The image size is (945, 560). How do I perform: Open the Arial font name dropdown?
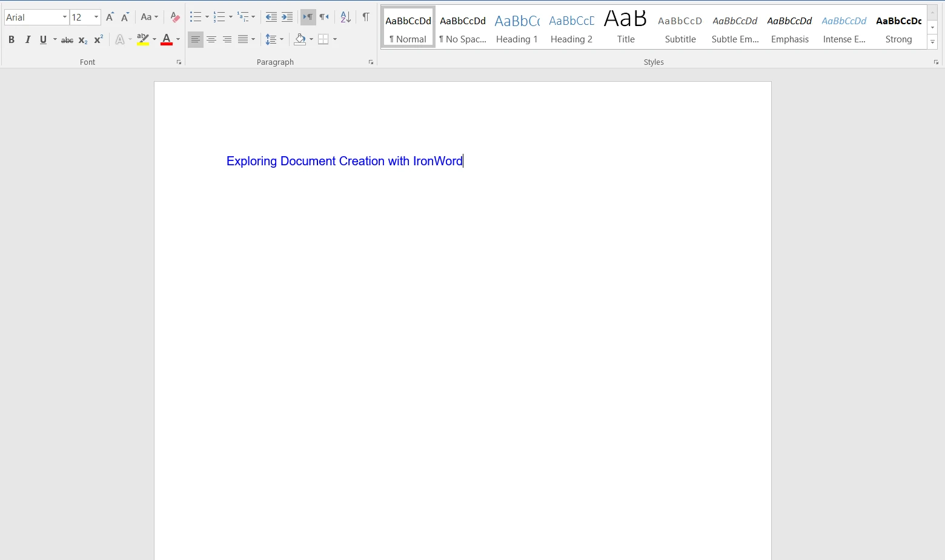click(x=64, y=18)
